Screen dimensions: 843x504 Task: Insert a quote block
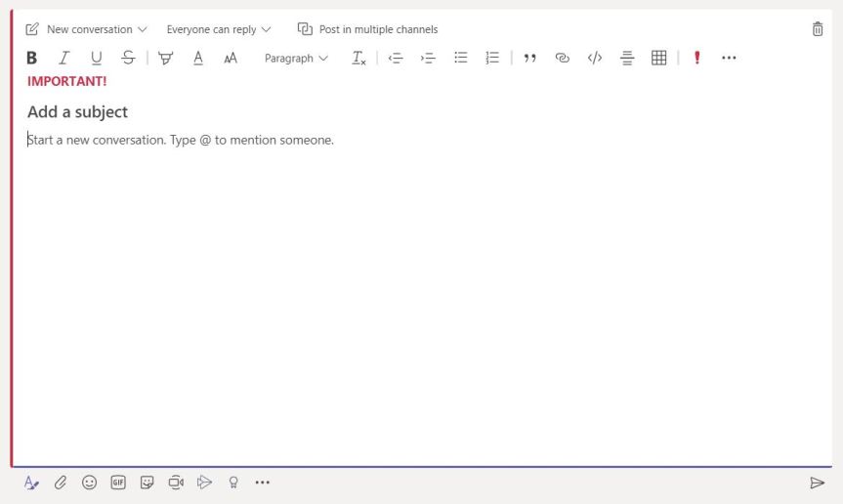tap(529, 58)
